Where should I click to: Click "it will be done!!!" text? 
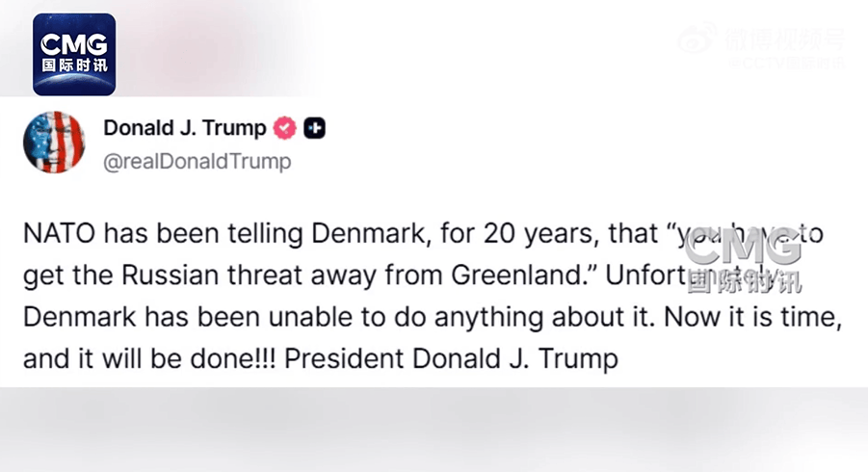click(171, 358)
